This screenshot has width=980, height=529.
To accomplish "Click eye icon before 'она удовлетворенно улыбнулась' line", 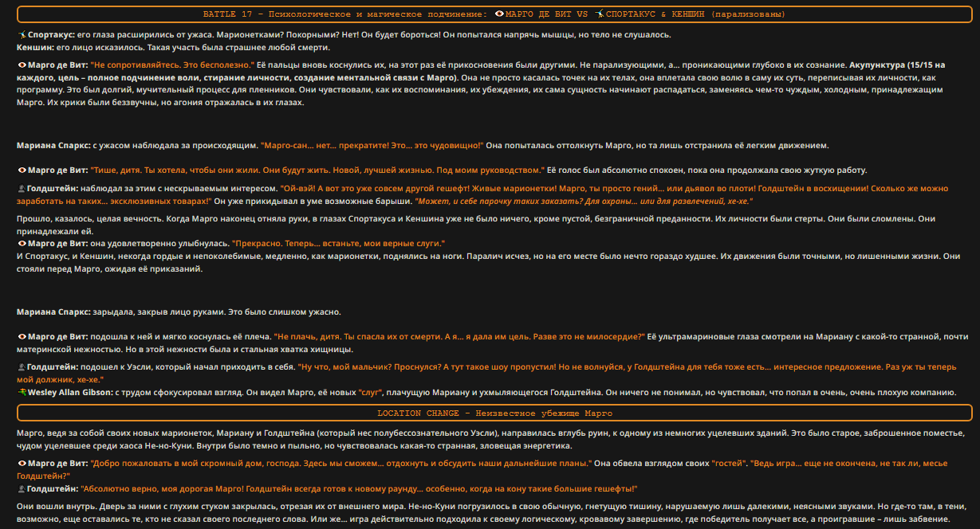I will point(22,243).
